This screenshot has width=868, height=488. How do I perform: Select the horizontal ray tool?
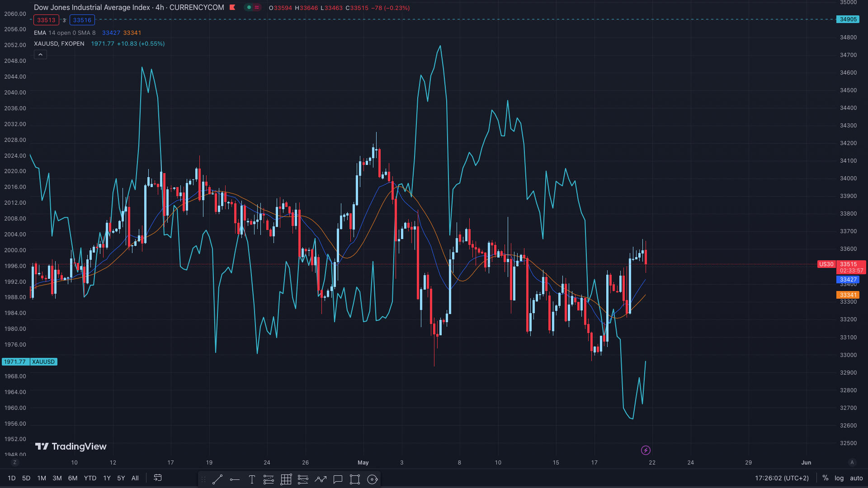(x=235, y=479)
